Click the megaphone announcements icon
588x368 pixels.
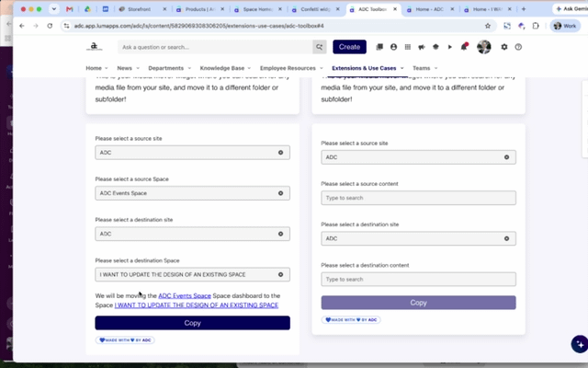(x=422, y=47)
